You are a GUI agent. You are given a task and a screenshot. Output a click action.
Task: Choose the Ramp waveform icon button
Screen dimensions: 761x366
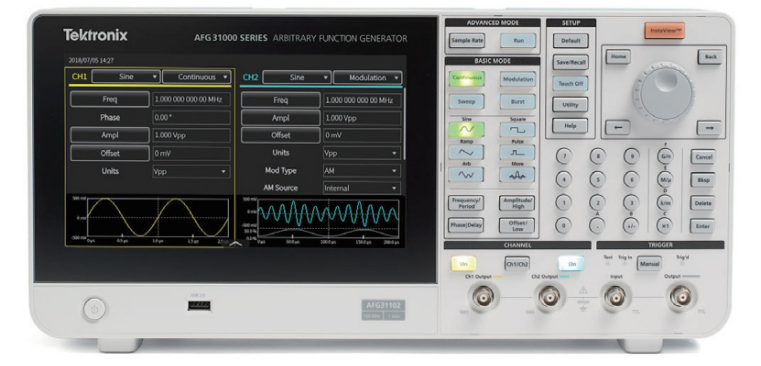point(466,152)
